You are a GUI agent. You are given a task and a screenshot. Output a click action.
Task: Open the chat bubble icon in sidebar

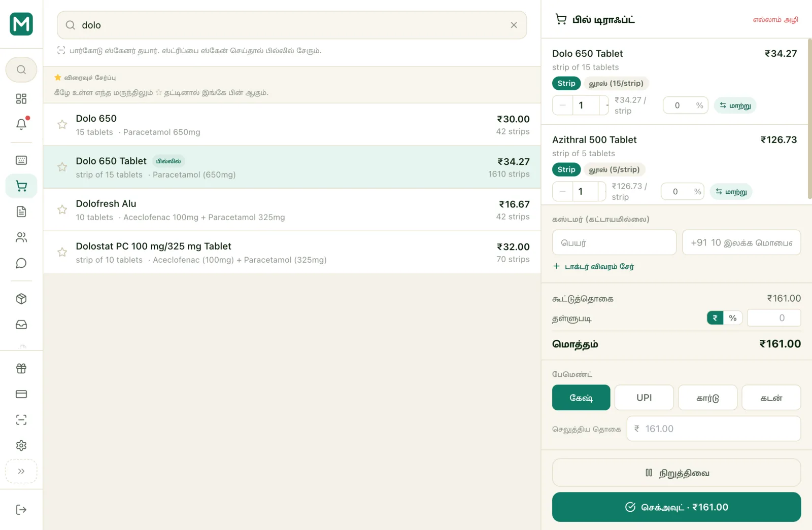(x=21, y=263)
